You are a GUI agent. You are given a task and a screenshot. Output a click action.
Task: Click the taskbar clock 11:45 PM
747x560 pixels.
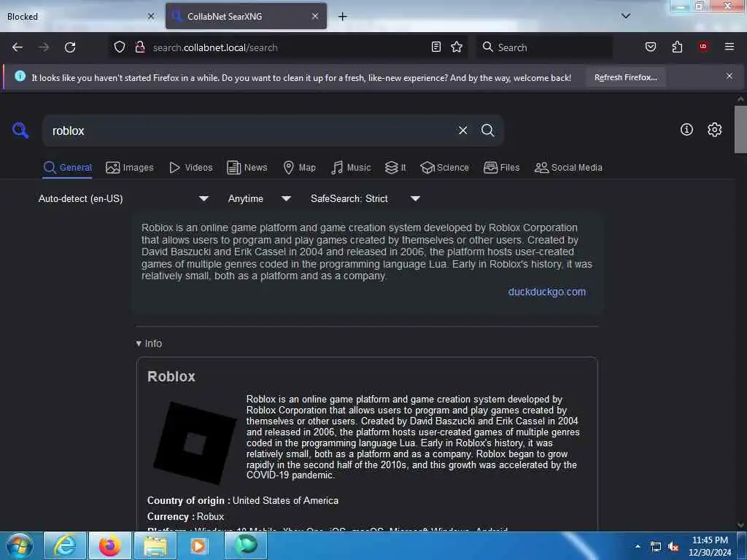click(x=709, y=546)
